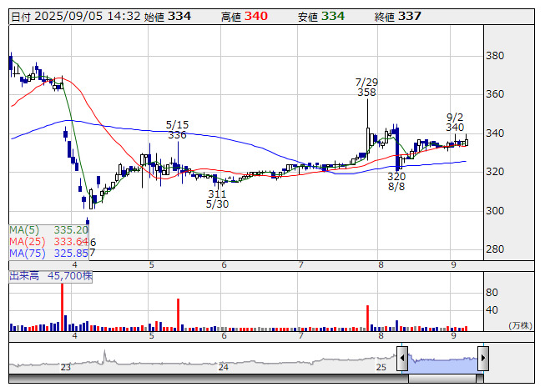Click the 5/15 336 price label
Viewport: 545px width, 392px height.
[x=177, y=129]
